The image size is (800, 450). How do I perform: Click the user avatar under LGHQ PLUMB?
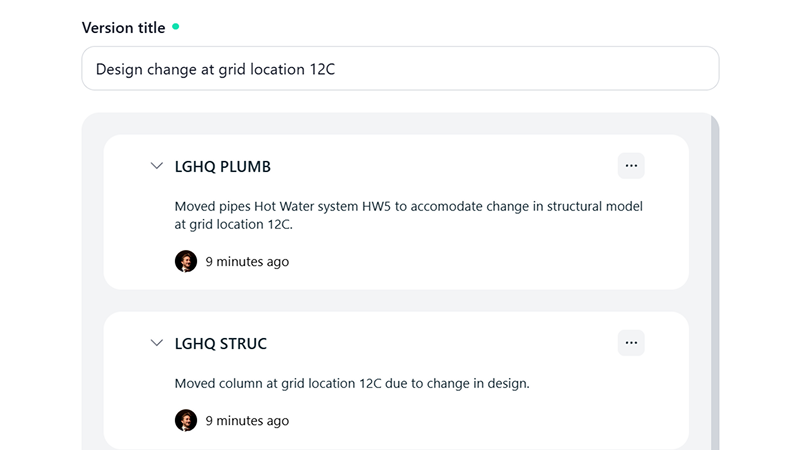point(186,261)
